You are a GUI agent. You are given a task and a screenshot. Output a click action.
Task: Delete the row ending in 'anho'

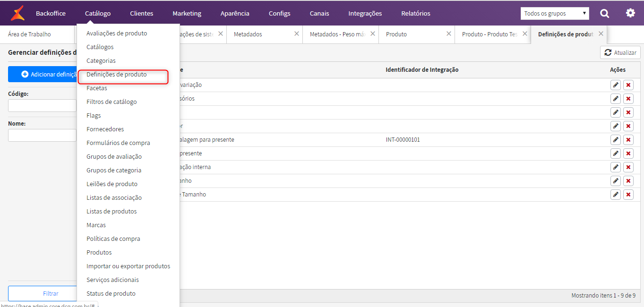(x=628, y=181)
